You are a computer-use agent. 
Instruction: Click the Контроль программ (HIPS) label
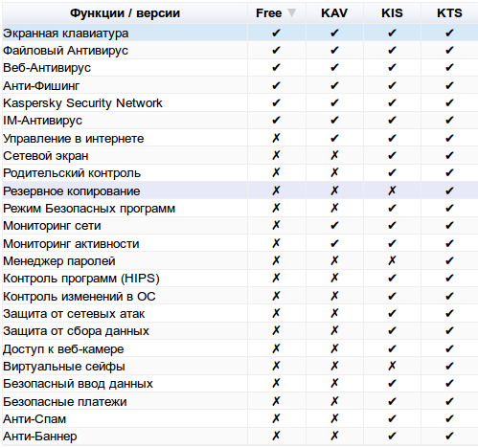tap(81, 279)
